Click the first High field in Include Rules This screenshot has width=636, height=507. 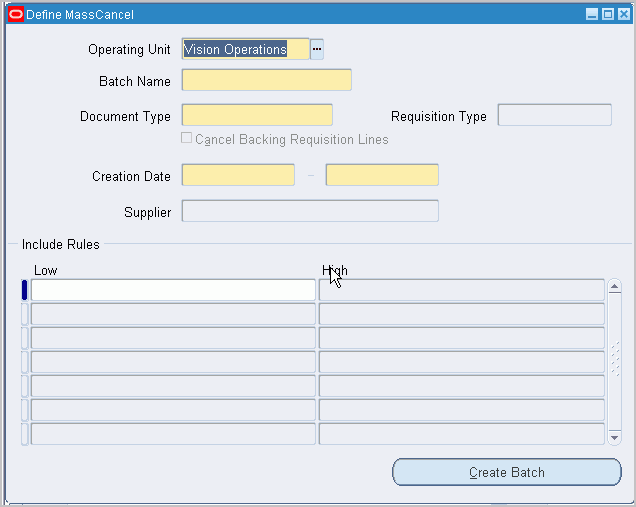[x=462, y=290]
